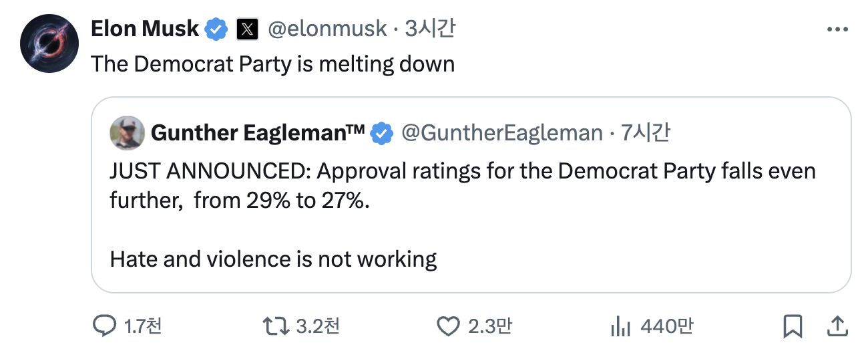868x353 pixels.
Task: Click the 7시간 timestamp on the quoted post
Action: pos(646,133)
